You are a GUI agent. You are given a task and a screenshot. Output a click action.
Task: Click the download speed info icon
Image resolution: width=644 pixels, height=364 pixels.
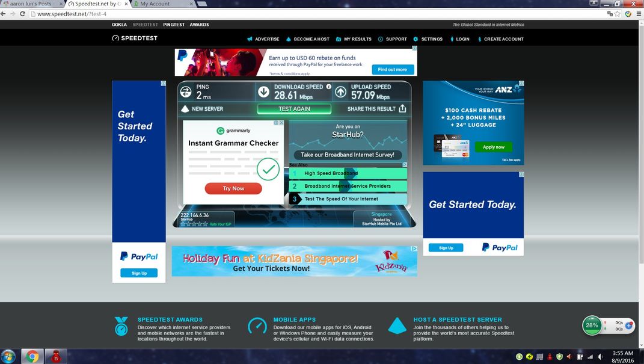(x=328, y=87)
